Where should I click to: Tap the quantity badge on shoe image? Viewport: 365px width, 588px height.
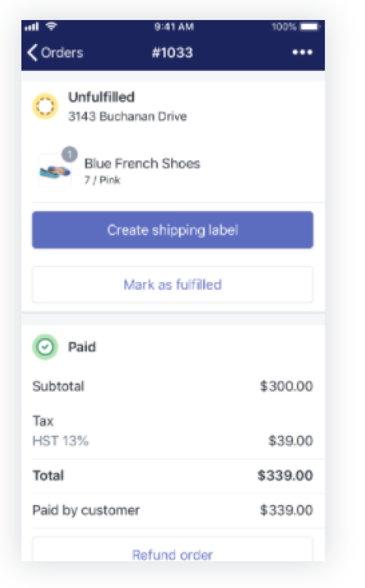69,154
